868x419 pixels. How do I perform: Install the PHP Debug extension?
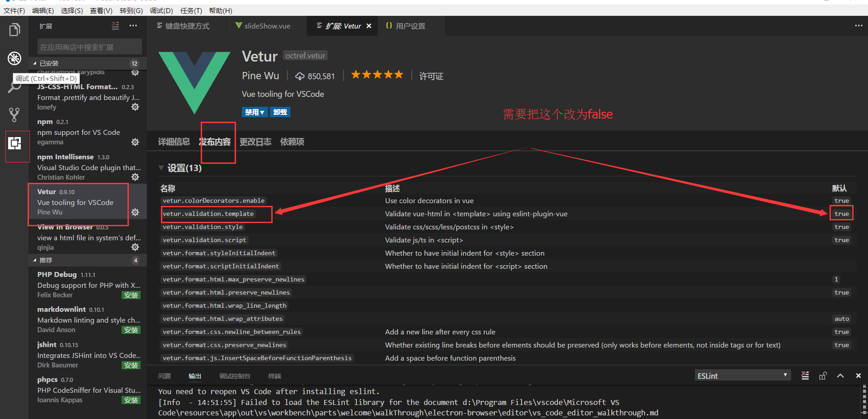[131, 295]
